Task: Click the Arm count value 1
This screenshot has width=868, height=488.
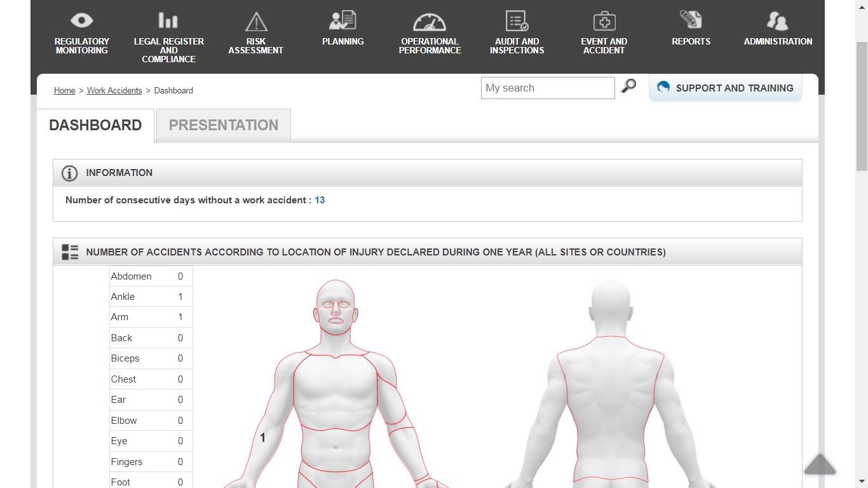Action: pos(180,317)
